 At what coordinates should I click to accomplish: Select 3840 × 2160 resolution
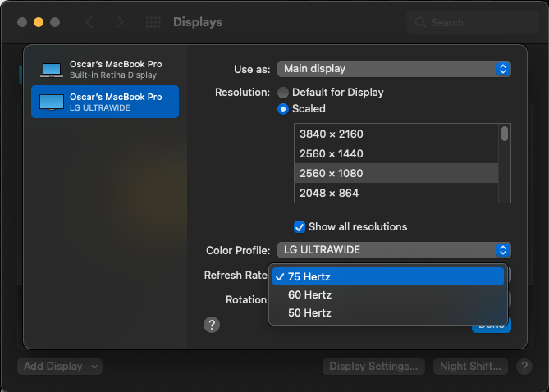click(332, 134)
